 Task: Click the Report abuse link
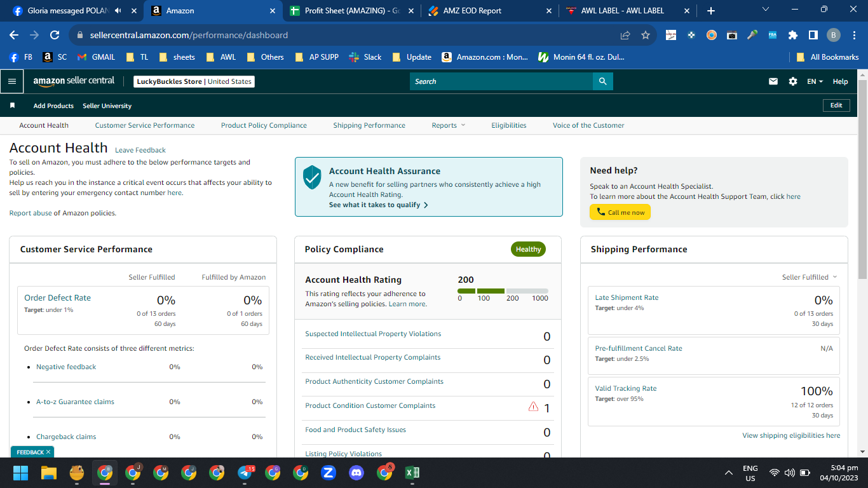tap(31, 213)
